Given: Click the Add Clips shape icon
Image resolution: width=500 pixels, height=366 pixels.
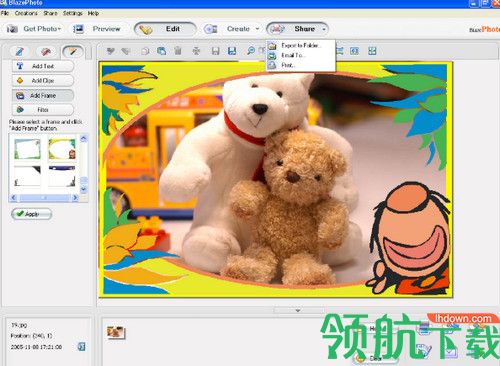Looking at the screenshot, I should click(x=20, y=80).
